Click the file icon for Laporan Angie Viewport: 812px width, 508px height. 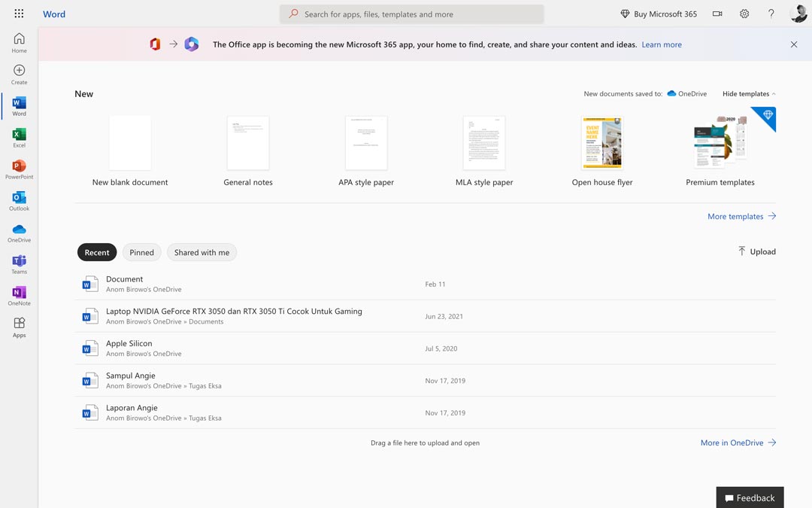pyautogui.click(x=90, y=412)
